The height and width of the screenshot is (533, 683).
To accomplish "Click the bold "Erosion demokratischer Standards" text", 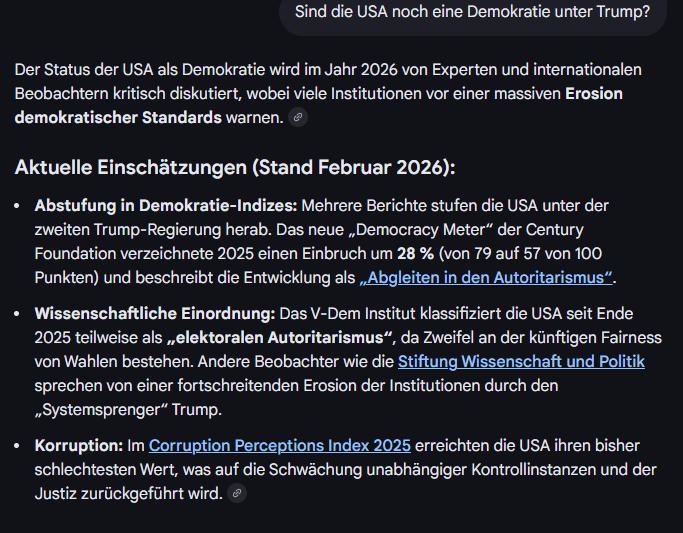I will pos(118,118).
